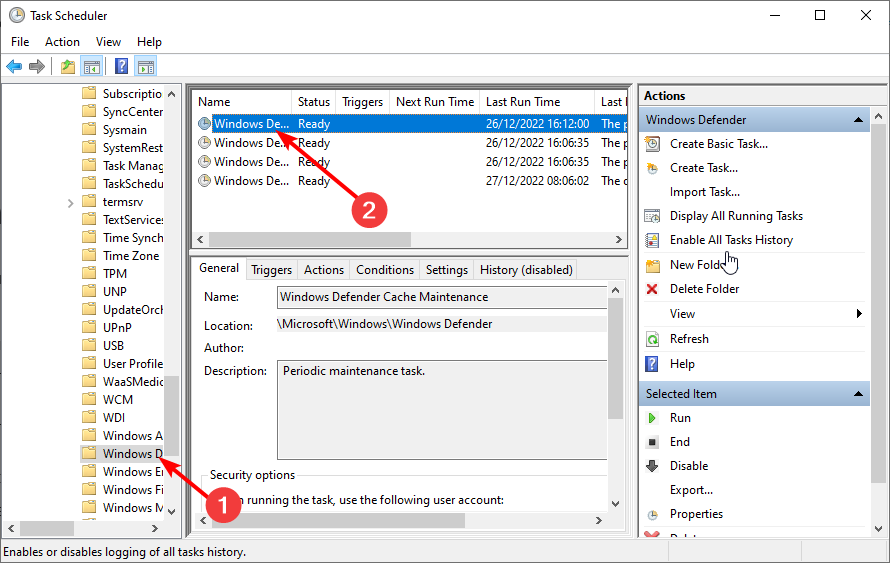The image size is (890, 563).
Task: Click the Up One Level folder icon
Action: 68,67
